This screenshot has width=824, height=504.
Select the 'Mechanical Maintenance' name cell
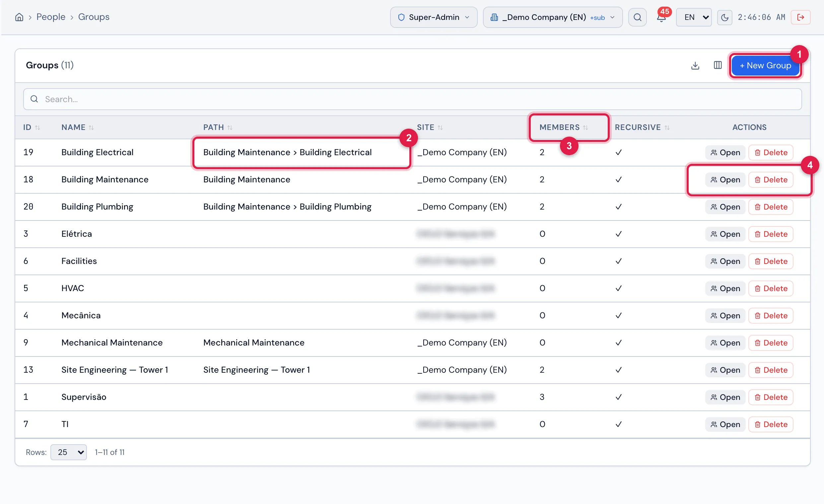112,343
